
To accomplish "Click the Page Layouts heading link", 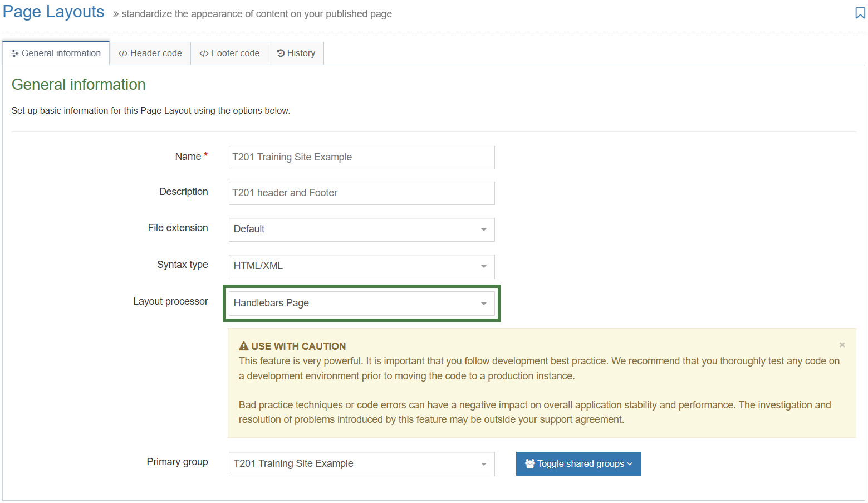I will 53,12.
